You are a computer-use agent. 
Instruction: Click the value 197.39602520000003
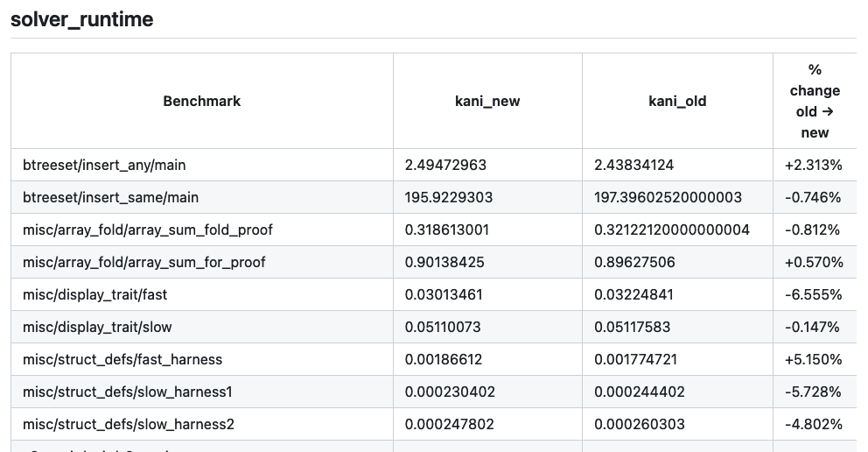click(x=668, y=197)
